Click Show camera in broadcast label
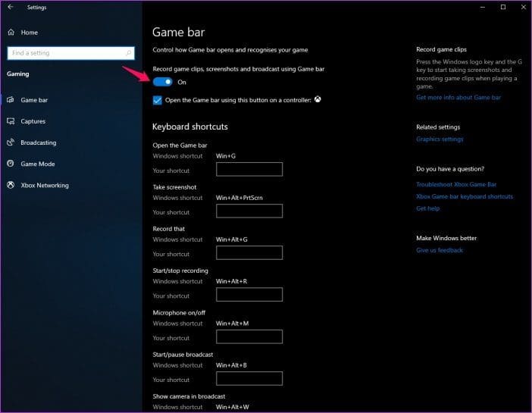Viewport: 532px width, 413px height. [189, 396]
